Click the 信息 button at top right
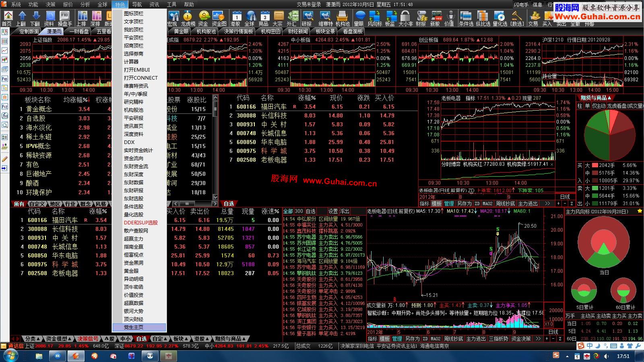Image resolution: width=644 pixels, height=362 pixels. (x=538, y=4)
